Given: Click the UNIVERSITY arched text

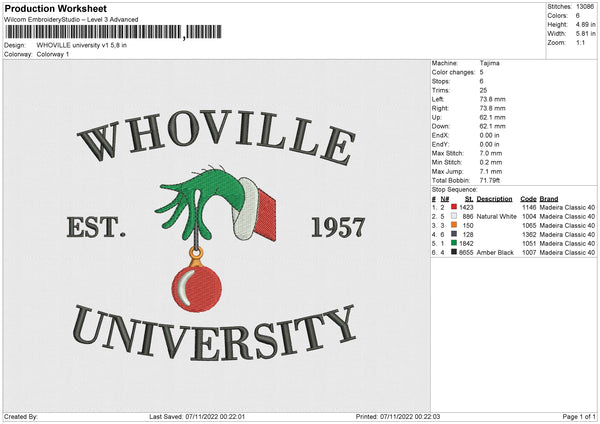Looking at the screenshot, I should pyautogui.click(x=214, y=335).
